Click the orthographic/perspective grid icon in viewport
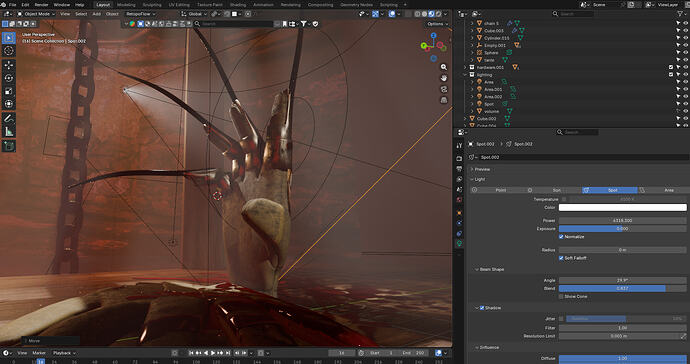 (444, 100)
